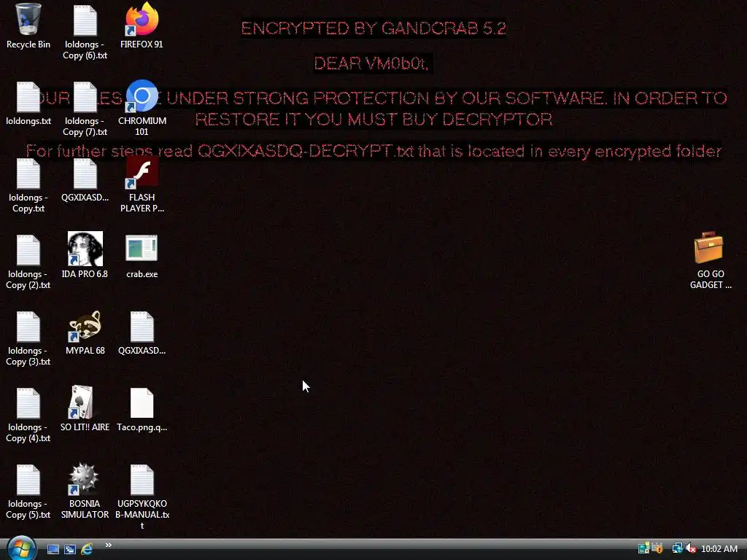Click Show Desktop in Quick Launch
The width and height of the screenshot is (747, 560).
point(53,550)
